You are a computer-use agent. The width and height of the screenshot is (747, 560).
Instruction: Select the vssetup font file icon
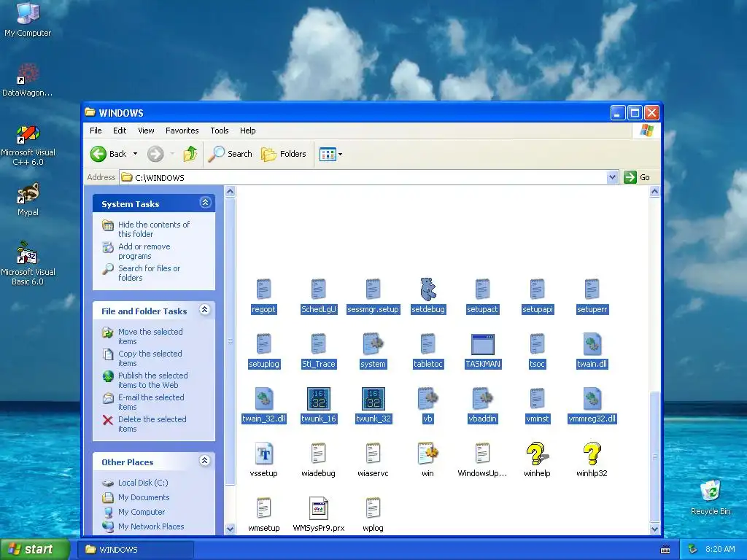263,454
